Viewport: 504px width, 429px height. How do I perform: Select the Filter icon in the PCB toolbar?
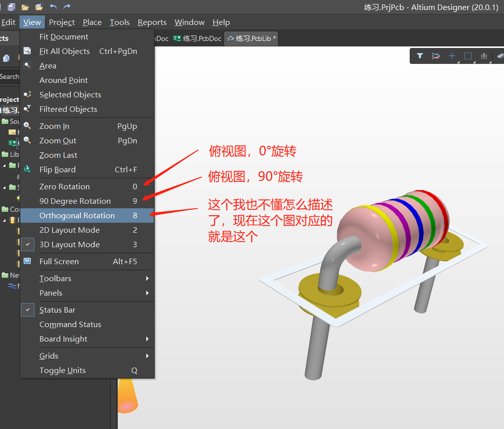click(420, 56)
